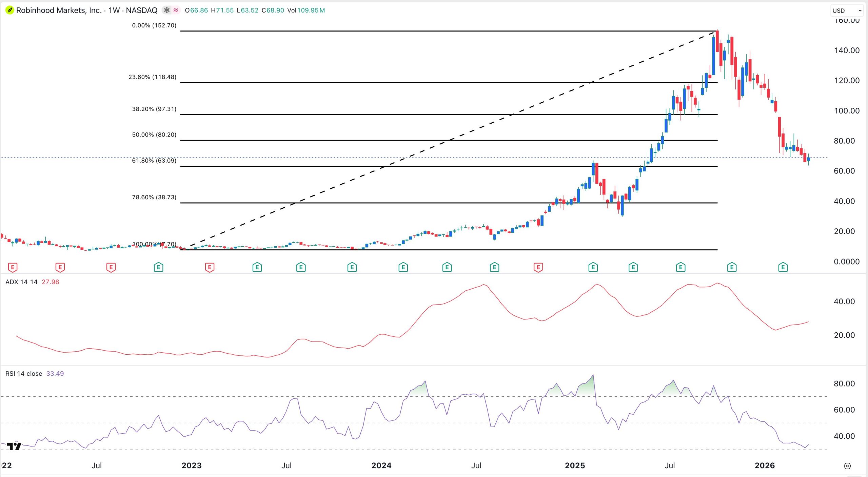Click the Jul label between 2025 and 2026

click(x=670, y=465)
